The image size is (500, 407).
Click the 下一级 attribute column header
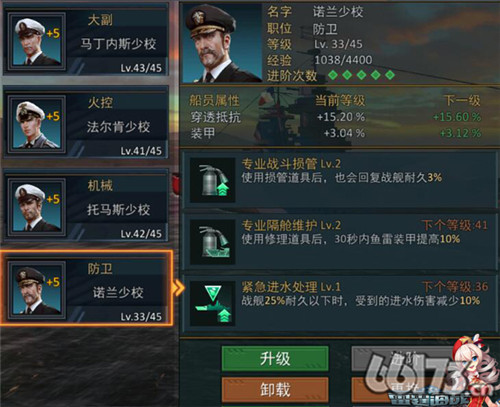point(462,100)
